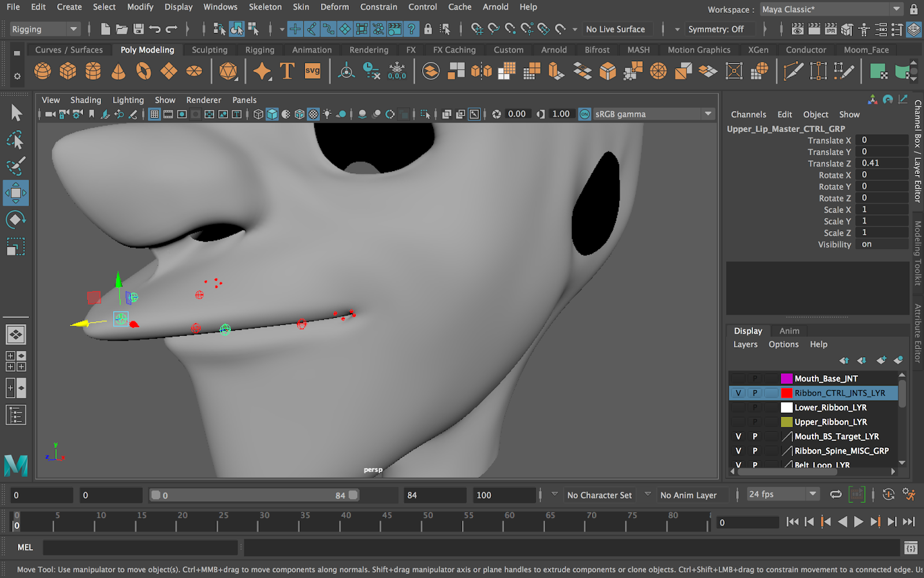The width and height of the screenshot is (924, 578).
Task: Toggle visibility of Mouth_BS_Target_LYR layer
Action: point(738,436)
